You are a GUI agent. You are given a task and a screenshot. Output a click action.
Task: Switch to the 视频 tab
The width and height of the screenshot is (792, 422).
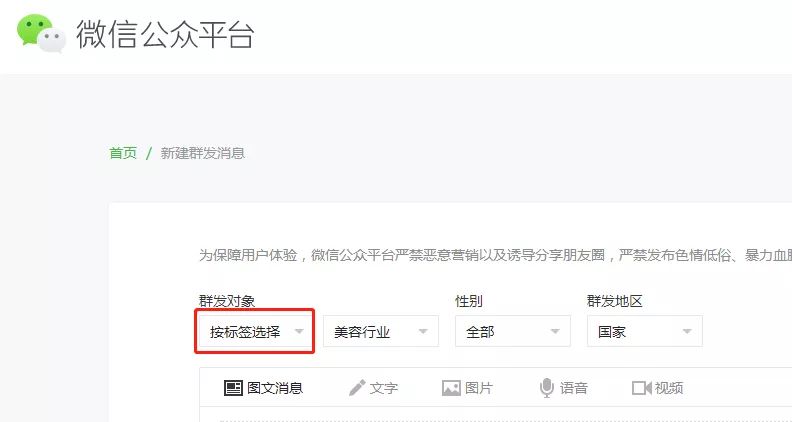point(658,388)
